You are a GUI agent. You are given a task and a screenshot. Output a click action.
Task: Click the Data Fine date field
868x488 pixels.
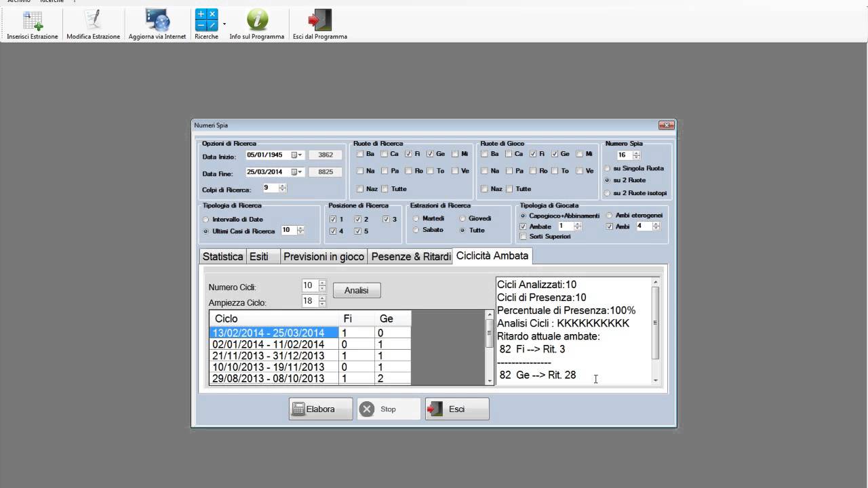(274, 171)
